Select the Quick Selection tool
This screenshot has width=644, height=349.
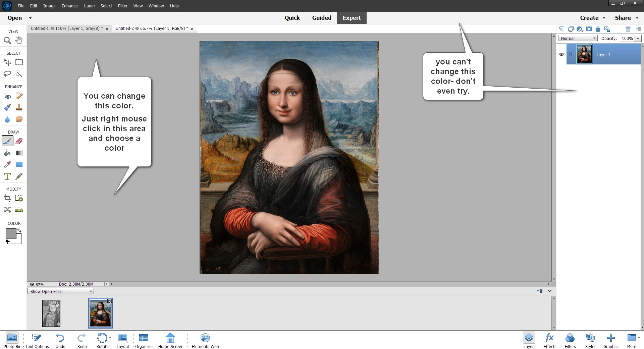(x=19, y=74)
